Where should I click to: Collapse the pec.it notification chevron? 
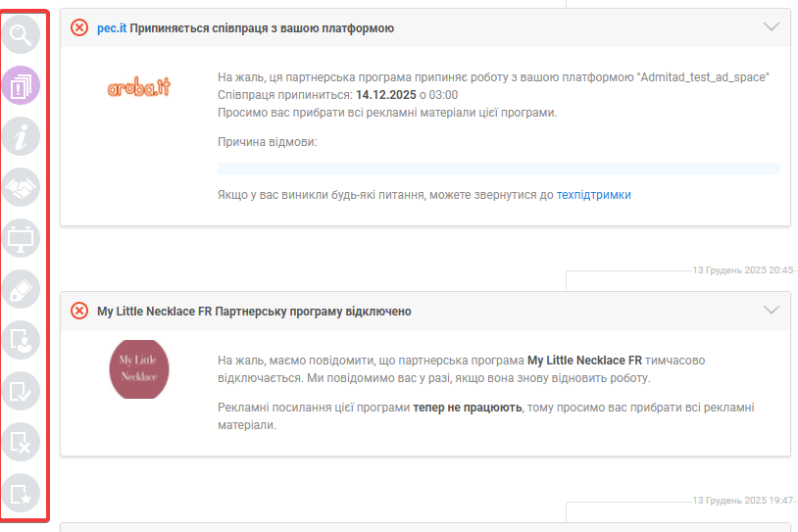771,27
